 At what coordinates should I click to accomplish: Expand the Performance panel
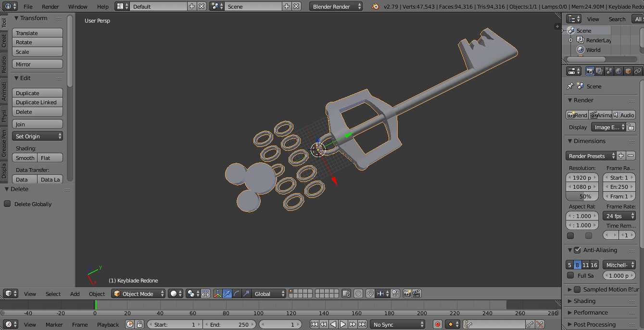[590, 313]
